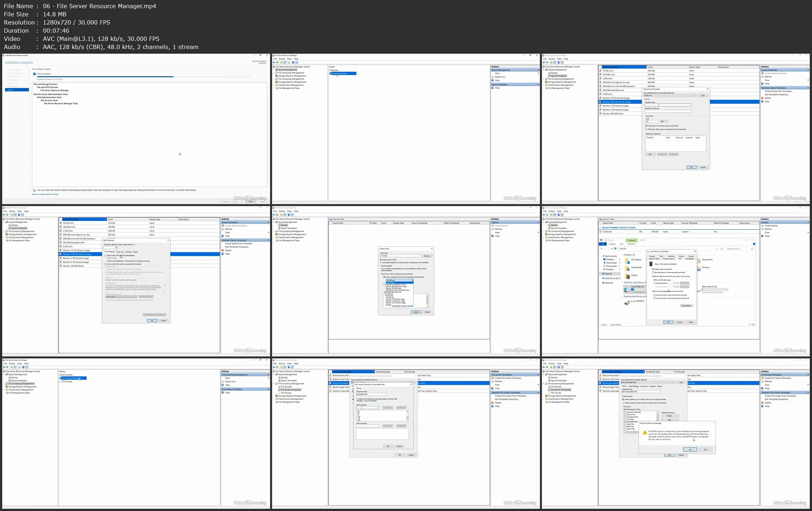812x511 pixels.
Task: Click File Management Tasks icon in Create Quota Template frame
Action: click(546, 88)
